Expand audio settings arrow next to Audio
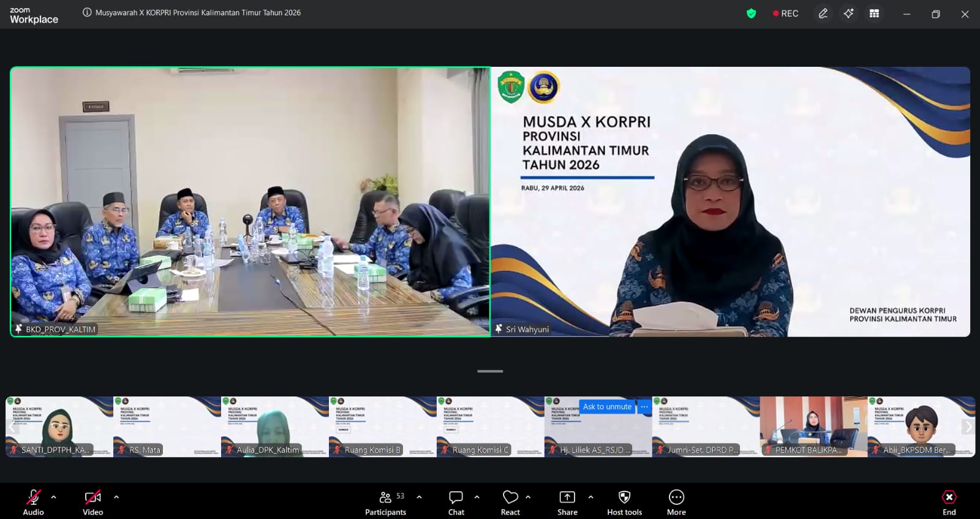980x519 pixels. [53, 497]
